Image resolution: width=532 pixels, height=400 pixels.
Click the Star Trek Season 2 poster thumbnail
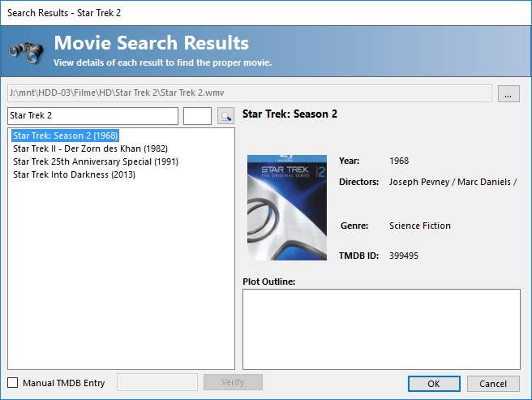tap(287, 208)
